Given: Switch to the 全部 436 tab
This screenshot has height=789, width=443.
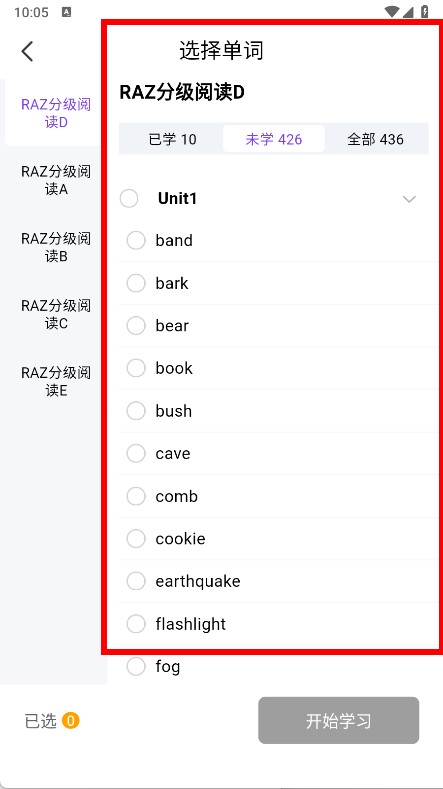Looking at the screenshot, I should click(x=376, y=139).
